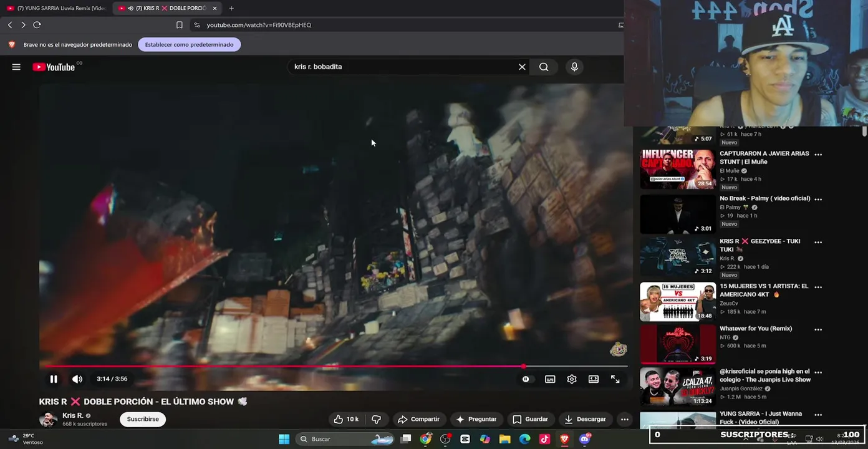
Task: Pause the video playback
Action: coord(54,379)
